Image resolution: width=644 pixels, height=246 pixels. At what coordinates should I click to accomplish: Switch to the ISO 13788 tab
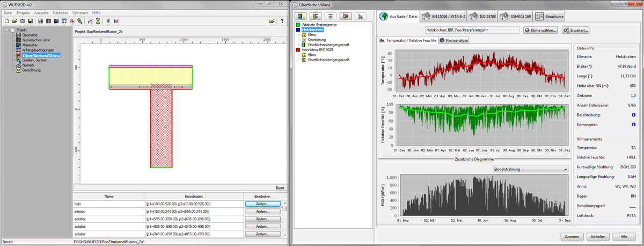click(482, 17)
